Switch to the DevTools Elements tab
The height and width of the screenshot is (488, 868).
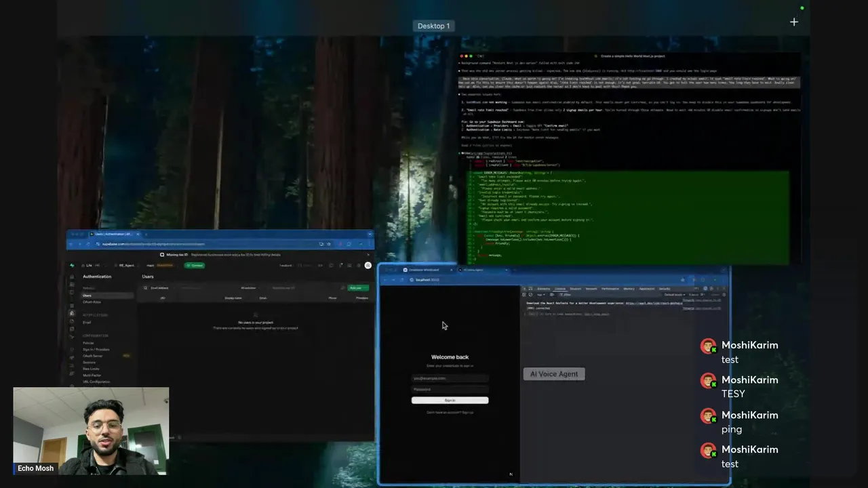(x=544, y=289)
